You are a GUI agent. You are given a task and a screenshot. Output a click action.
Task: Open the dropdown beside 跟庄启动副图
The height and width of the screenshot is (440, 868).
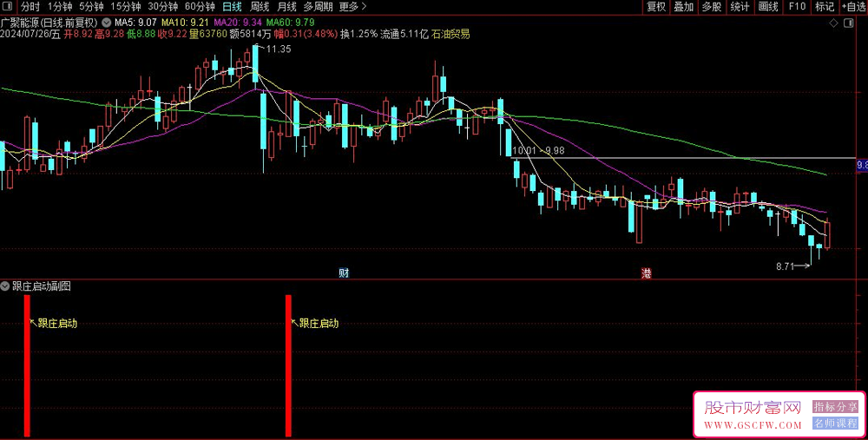pyautogui.click(x=5, y=286)
